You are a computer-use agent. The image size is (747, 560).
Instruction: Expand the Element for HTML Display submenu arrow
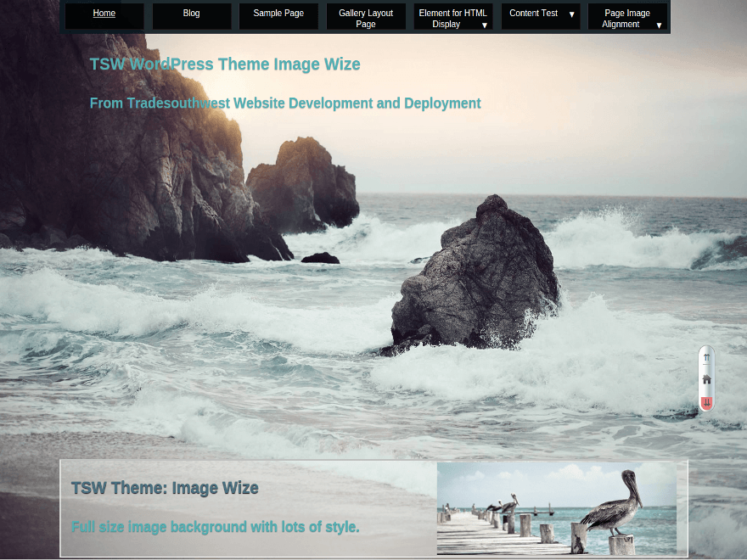(485, 25)
